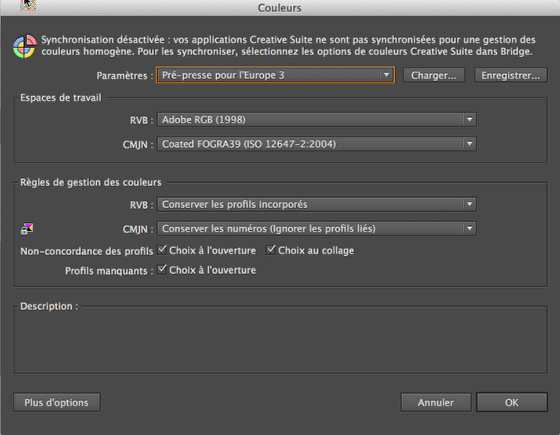Uncheck the Choix au collage checkbox

[271, 250]
